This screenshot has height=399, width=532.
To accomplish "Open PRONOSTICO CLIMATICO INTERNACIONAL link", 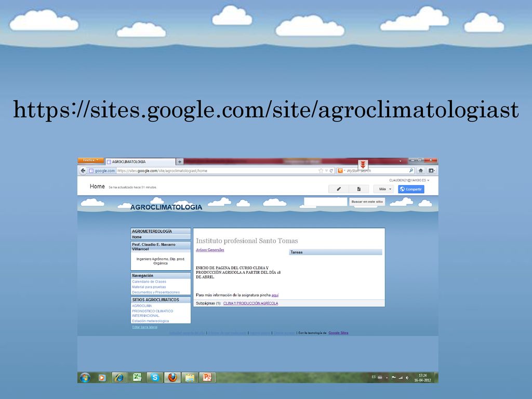I will point(152,313).
